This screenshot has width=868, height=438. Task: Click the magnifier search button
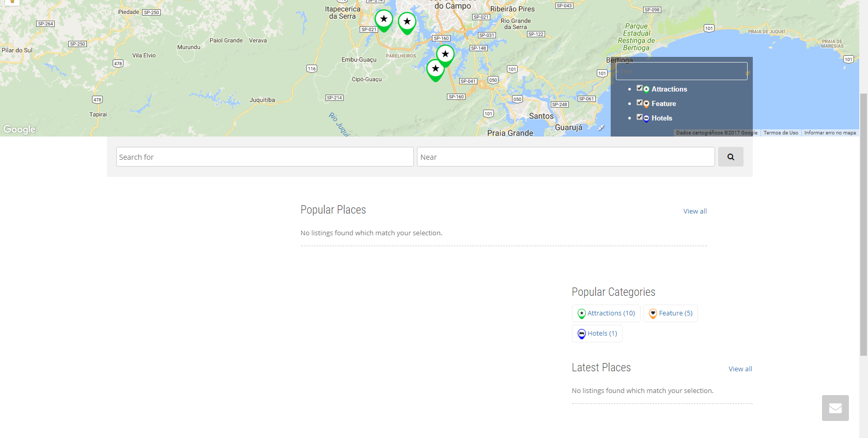tap(731, 157)
